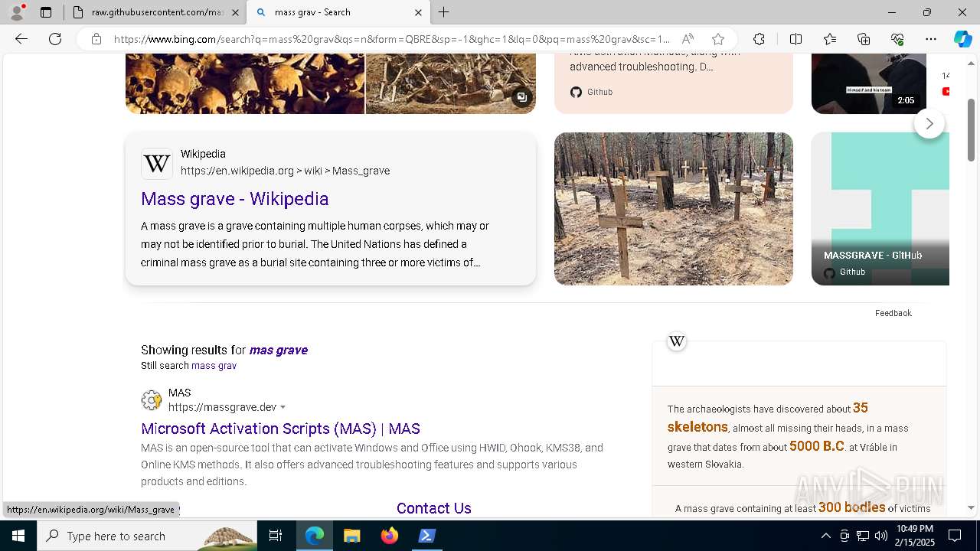Refresh the Bing search page
Screen dimensions: 980x551
point(55,39)
